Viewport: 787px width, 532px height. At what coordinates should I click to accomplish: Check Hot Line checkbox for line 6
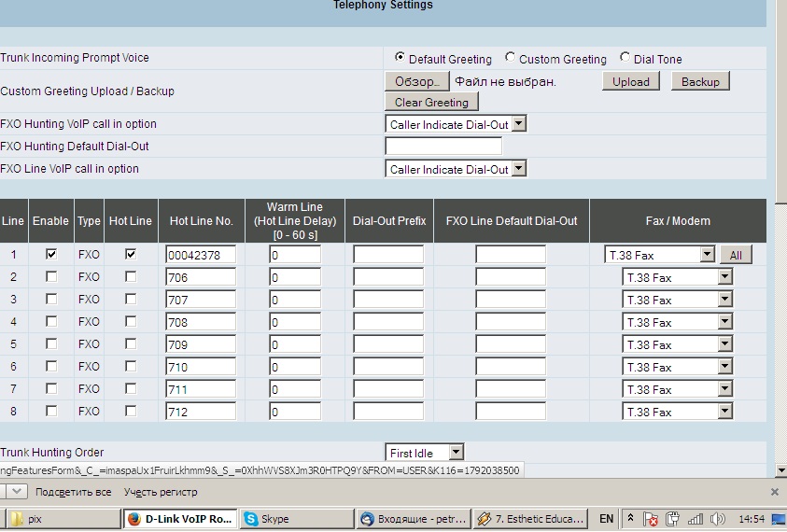point(131,367)
